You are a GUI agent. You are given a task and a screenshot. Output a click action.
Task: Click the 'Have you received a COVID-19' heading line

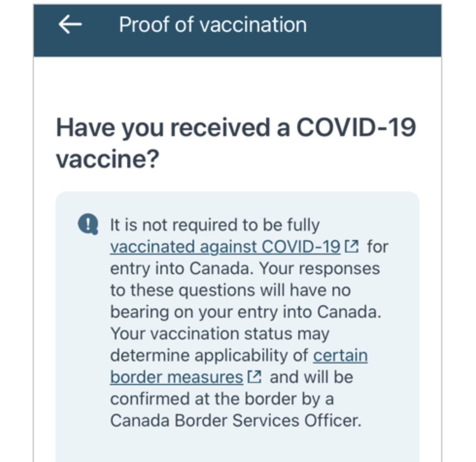(x=236, y=127)
